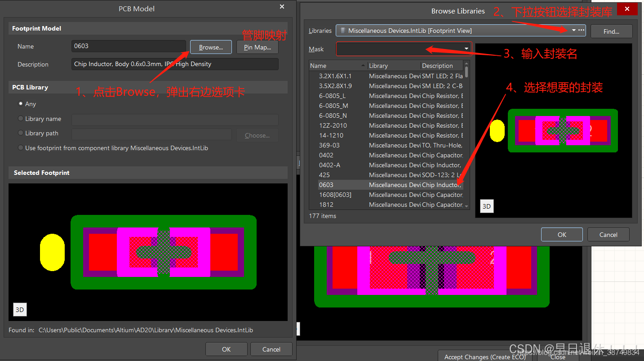Expand the Mask dropdown arrow
The height and width of the screenshot is (361, 644).
[x=467, y=49]
